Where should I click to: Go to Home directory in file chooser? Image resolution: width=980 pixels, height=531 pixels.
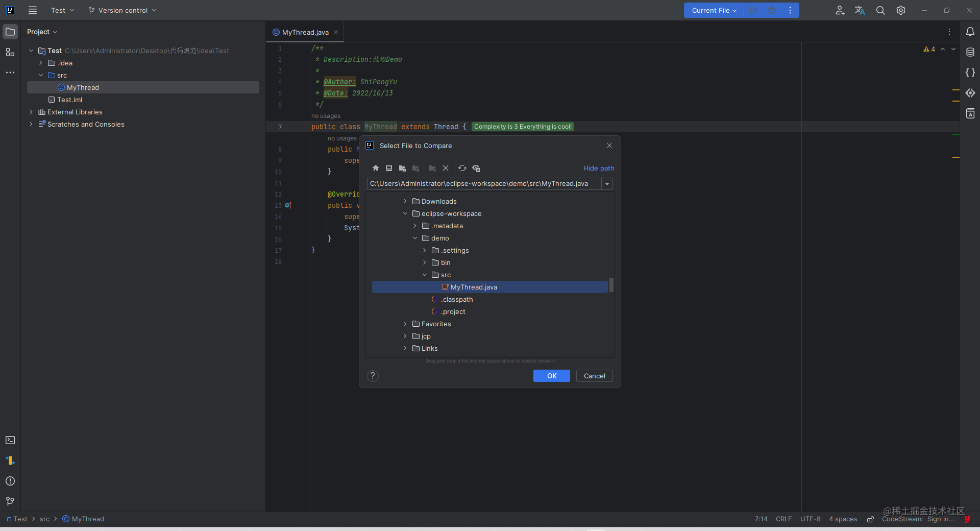pyautogui.click(x=376, y=168)
